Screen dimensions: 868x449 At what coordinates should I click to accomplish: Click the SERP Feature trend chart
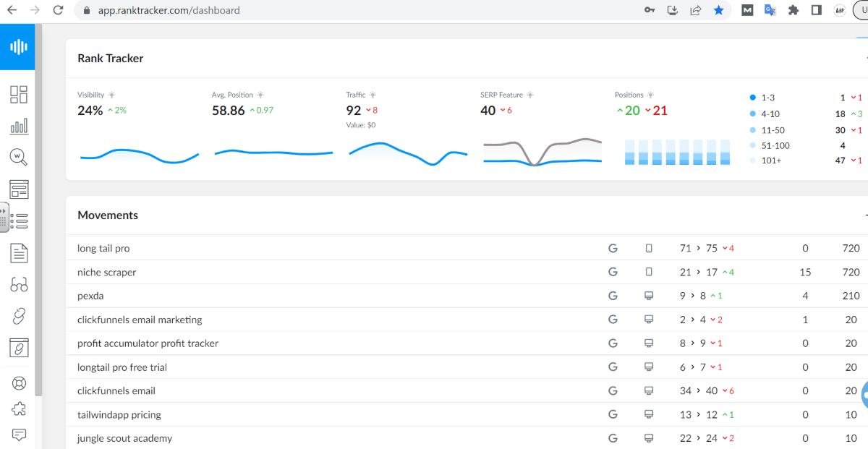(542, 152)
